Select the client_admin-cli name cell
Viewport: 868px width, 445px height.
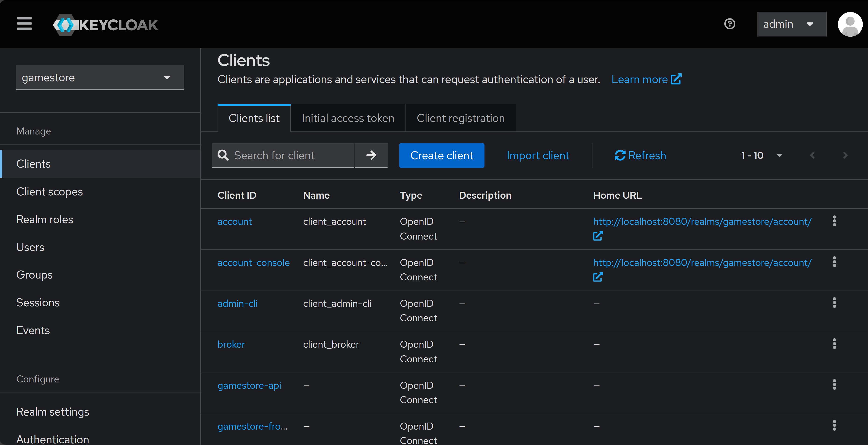click(x=337, y=304)
